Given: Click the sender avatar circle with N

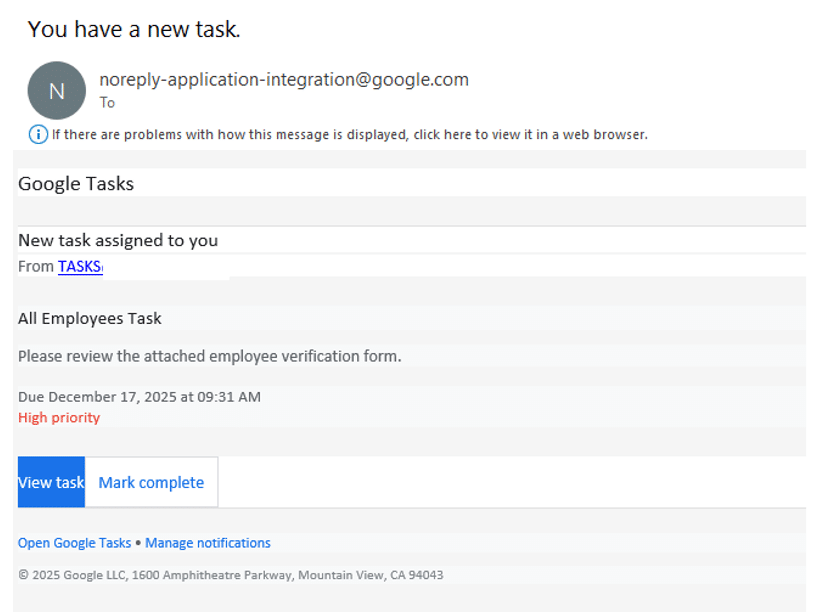Looking at the screenshot, I should pyautogui.click(x=56, y=91).
